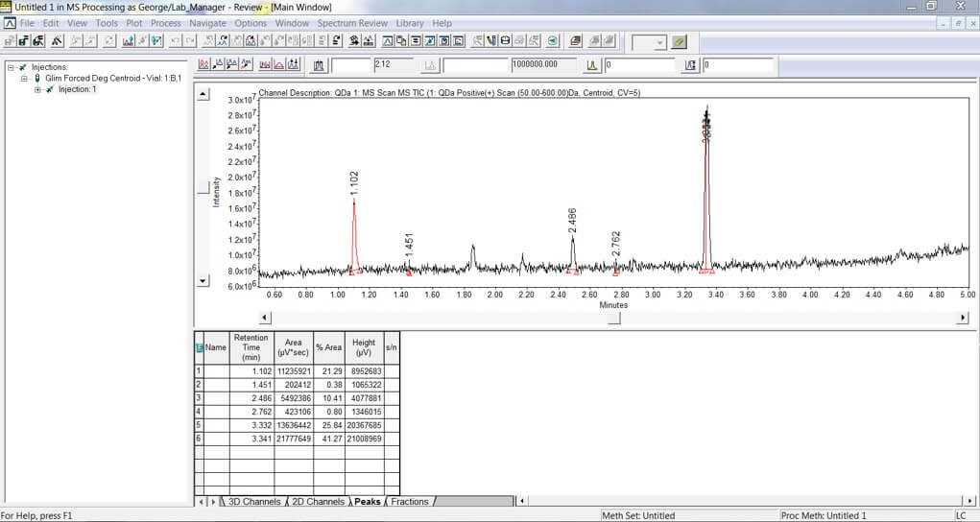Click the database cylinder icon in the toolbar

505,41
